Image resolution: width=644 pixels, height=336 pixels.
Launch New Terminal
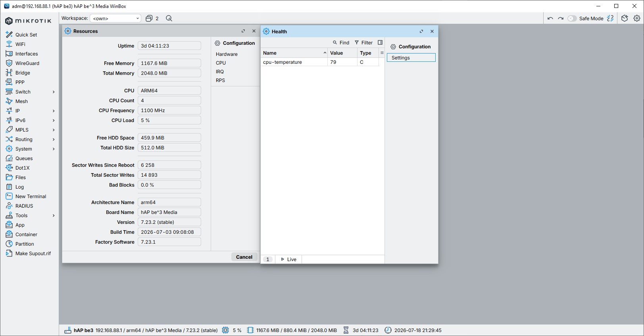pos(31,196)
